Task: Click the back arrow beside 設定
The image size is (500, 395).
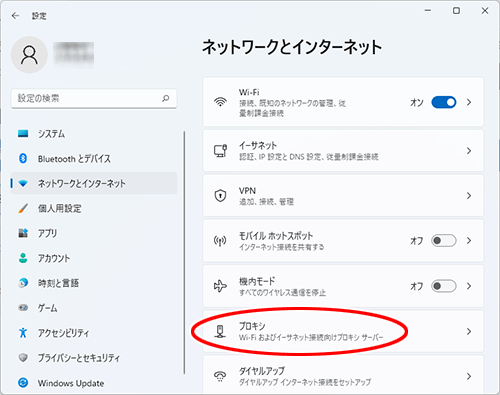Action: 15,16
